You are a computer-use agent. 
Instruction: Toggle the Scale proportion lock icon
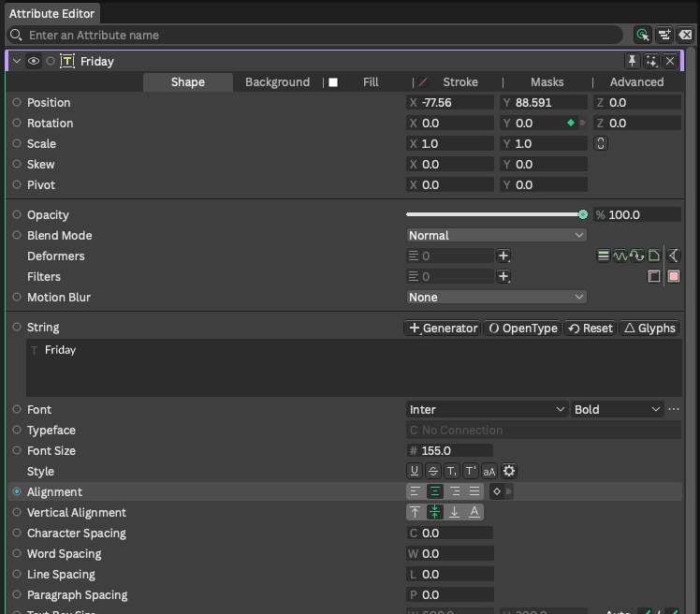[x=601, y=143]
